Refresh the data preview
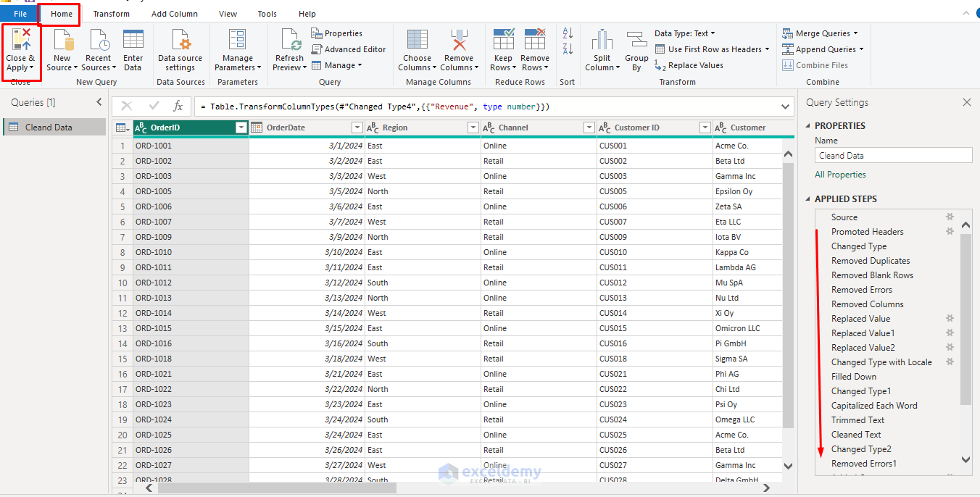 [288, 49]
